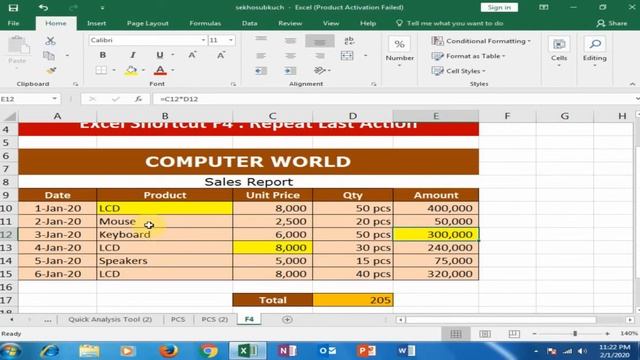The height and width of the screenshot is (360, 640).
Task: Toggle Bottom Align
Action: 320,40
